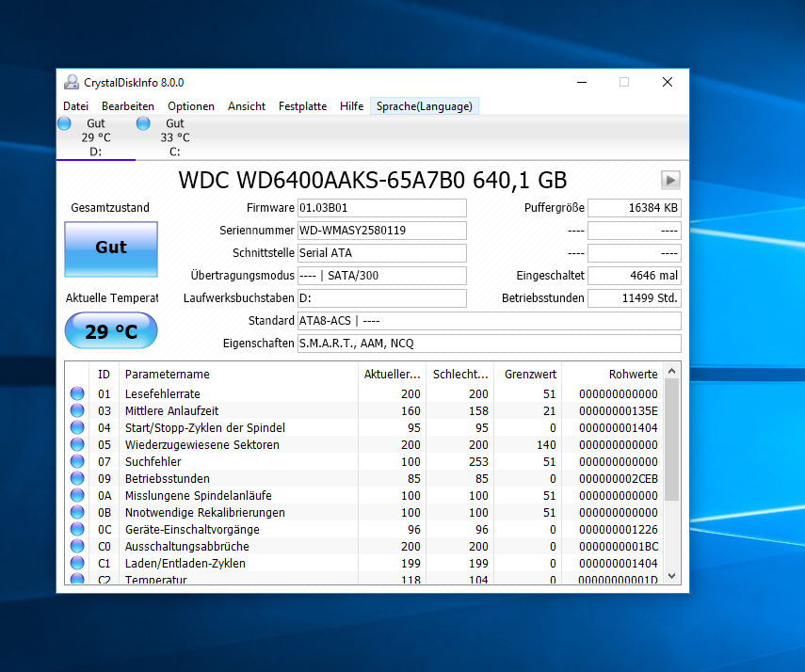The height and width of the screenshot is (672, 805).
Task: Click status orb for Wiederzugewiesene Sektoren
Action: (77, 444)
